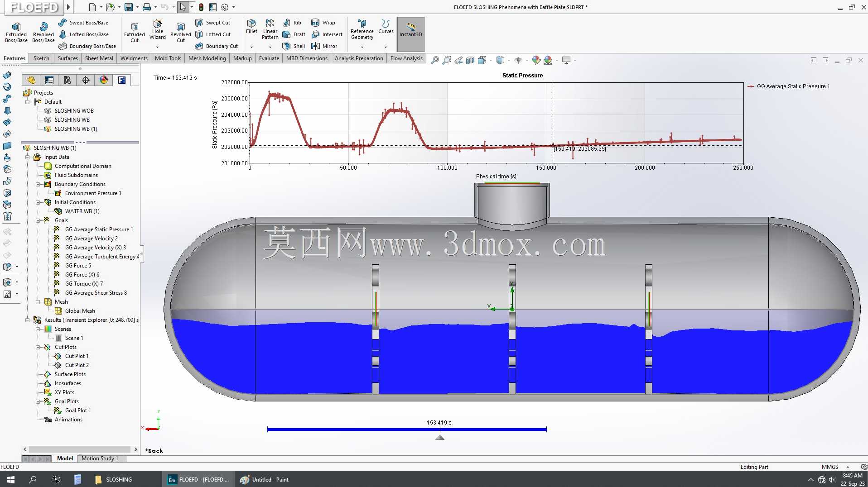Screen dimensions: 868x487
Task: Collapse the Initial Conditions node
Action: click(x=38, y=202)
